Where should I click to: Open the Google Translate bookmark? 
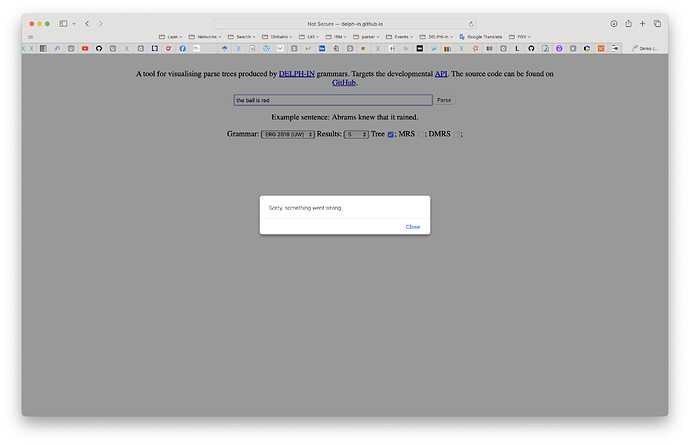(x=481, y=37)
